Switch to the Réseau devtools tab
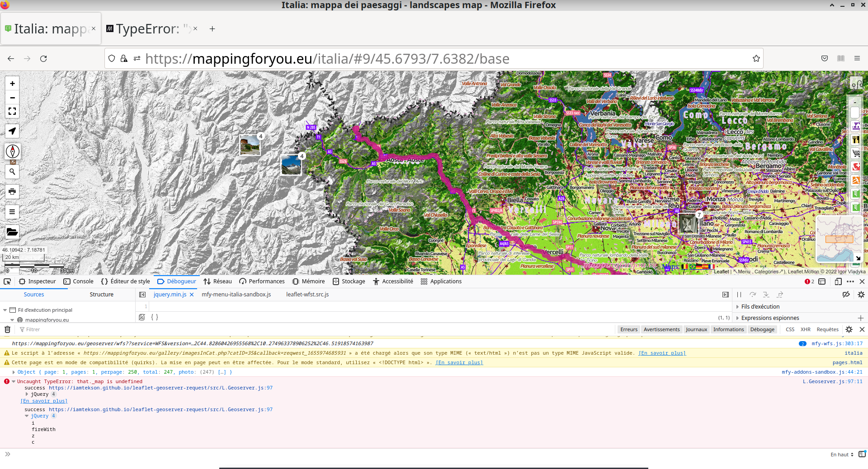868x469 pixels. click(217, 281)
